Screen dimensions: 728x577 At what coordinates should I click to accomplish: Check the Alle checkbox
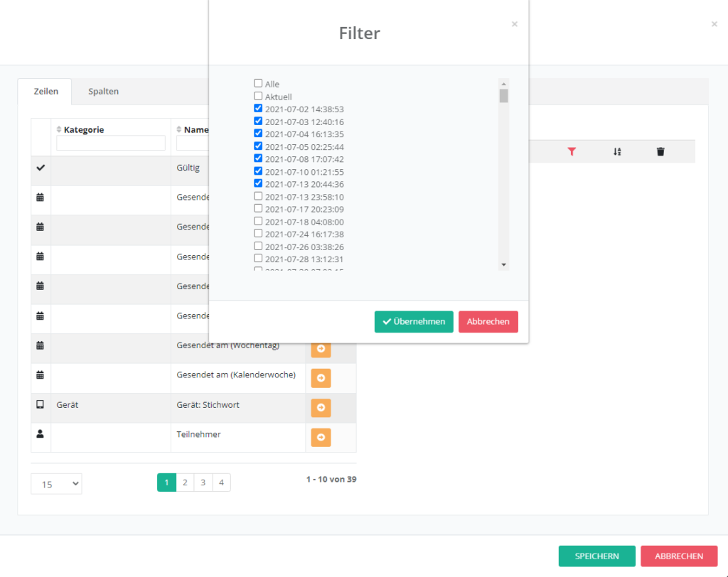pos(258,83)
